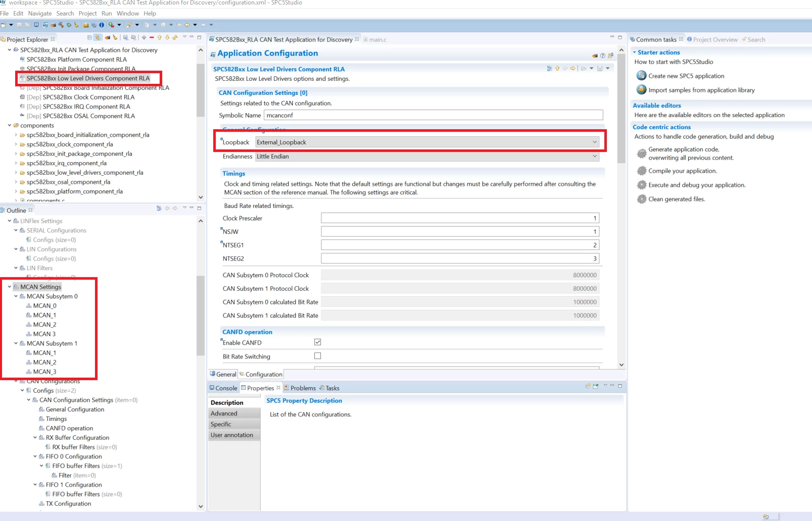Toggle the Enable CANFD checkbox

click(x=318, y=342)
